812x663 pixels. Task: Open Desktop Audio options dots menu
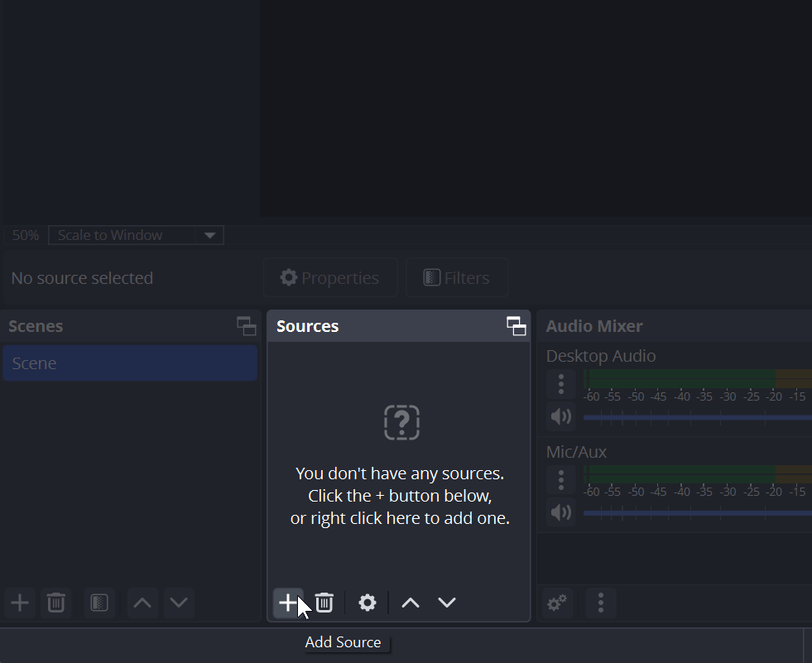(560, 383)
